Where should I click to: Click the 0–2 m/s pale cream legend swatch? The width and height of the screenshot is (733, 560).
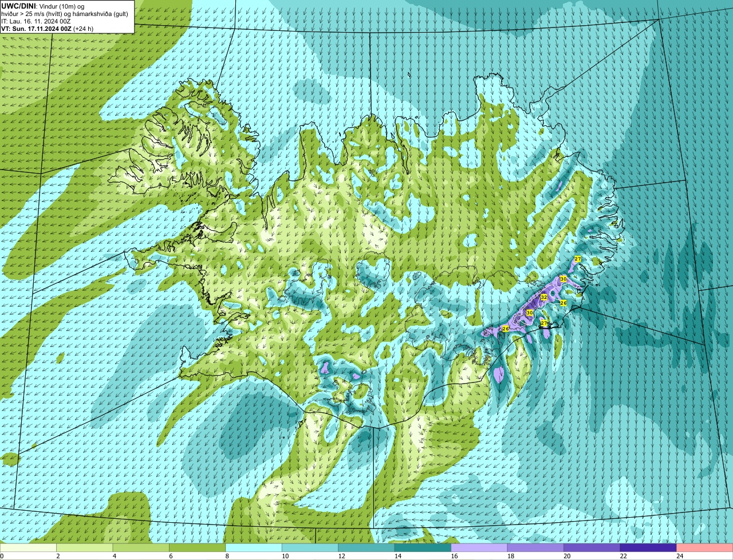coord(29,547)
